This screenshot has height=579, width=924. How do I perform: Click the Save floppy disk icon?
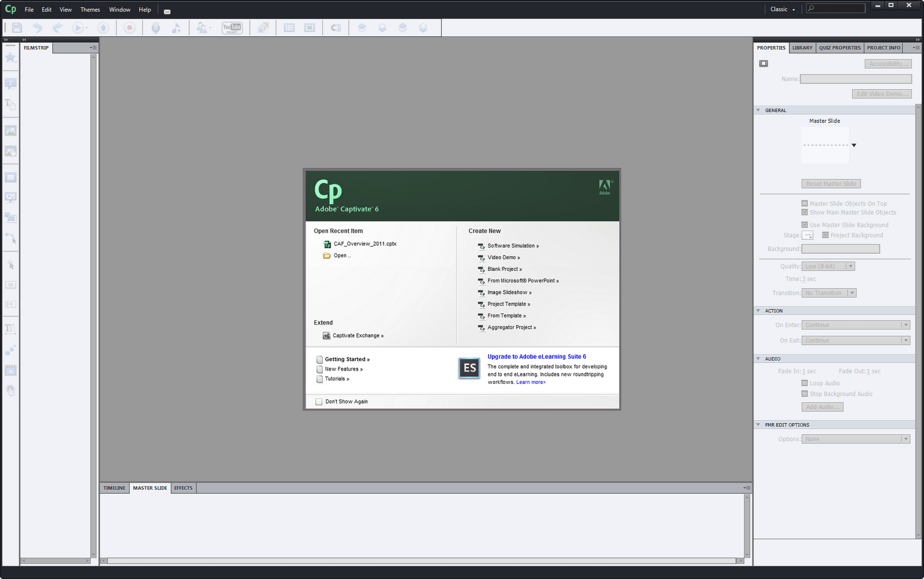click(17, 28)
